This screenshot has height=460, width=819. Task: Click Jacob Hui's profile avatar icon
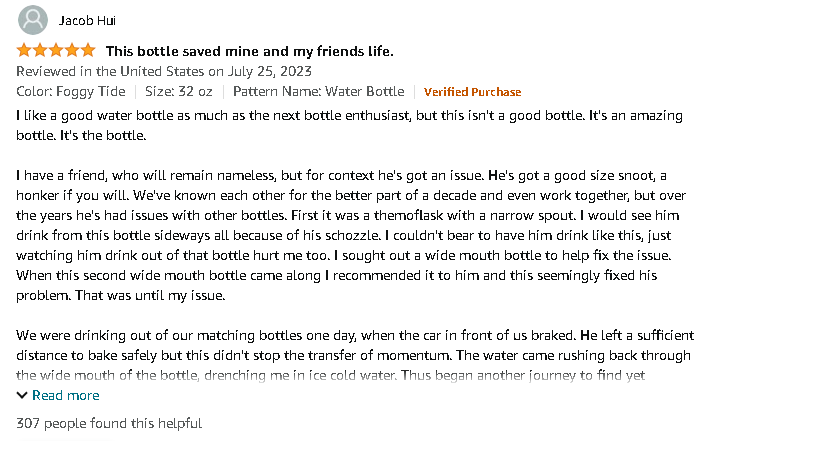click(x=33, y=20)
